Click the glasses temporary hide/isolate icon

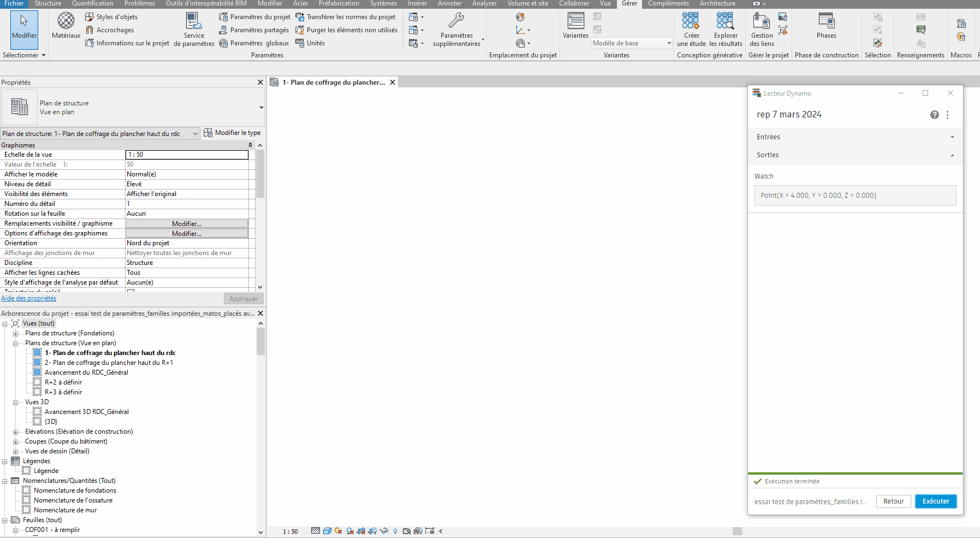(x=384, y=531)
